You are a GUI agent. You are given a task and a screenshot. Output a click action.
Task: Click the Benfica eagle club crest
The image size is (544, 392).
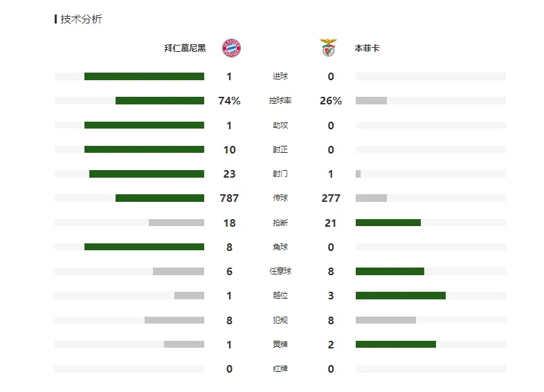[328, 48]
